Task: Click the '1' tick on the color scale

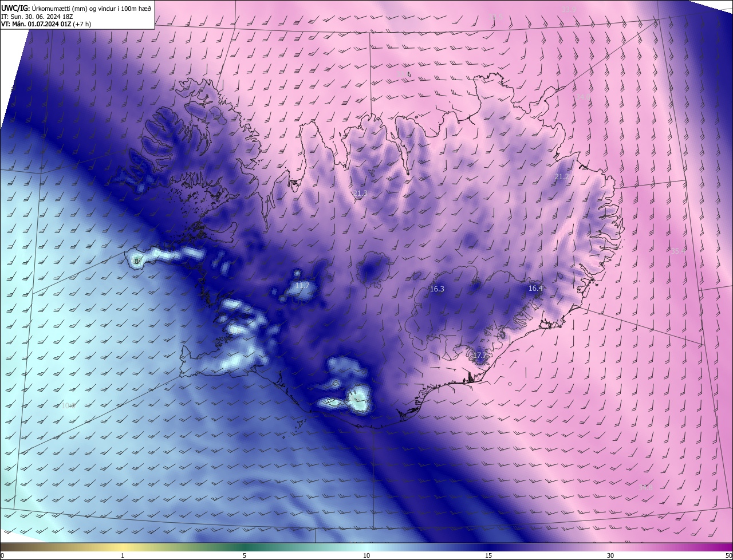Action: [123, 555]
